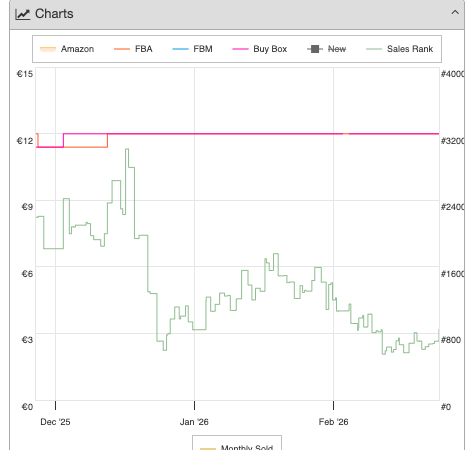Click the Charts header title

coord(54,14)
